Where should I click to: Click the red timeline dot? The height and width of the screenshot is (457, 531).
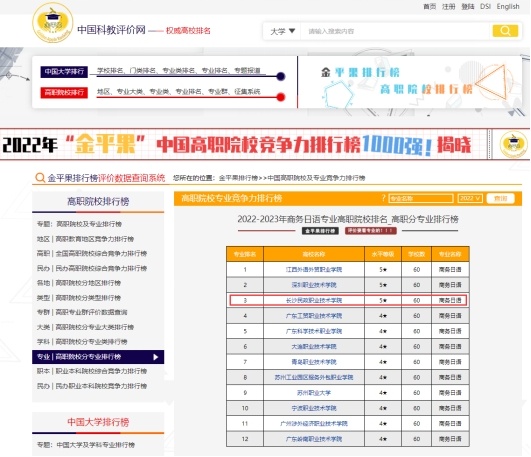pyautogui.click(x=280, y=97)
